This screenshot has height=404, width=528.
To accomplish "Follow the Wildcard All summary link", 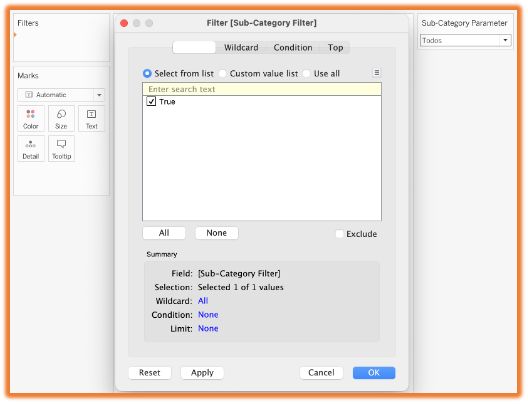I will coord(203,301).
